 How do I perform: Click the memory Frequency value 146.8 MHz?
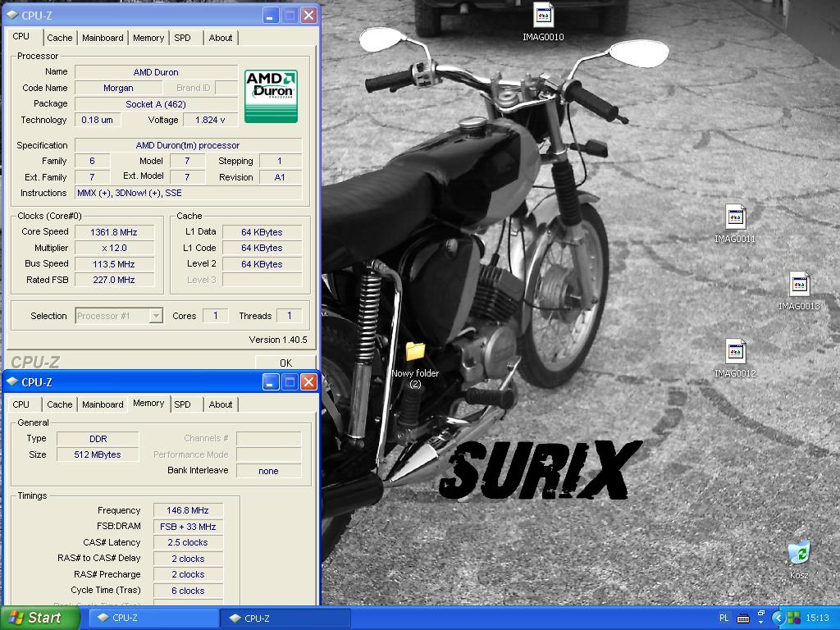point(188,510)
